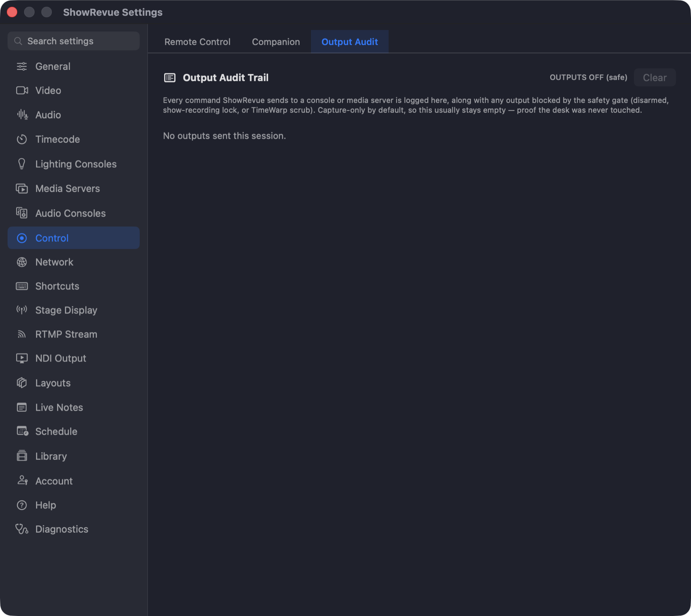Image resolution: width=691 pixels, height=616 pixels.
Task: Click the Schedule calendar icon
Action: 22,431
